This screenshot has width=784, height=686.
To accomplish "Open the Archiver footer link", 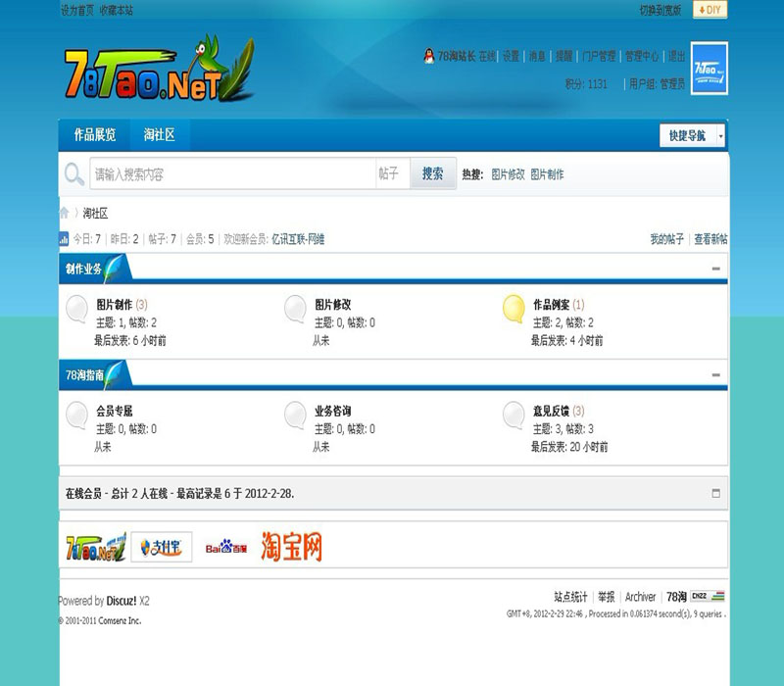I will pos(640,597).
